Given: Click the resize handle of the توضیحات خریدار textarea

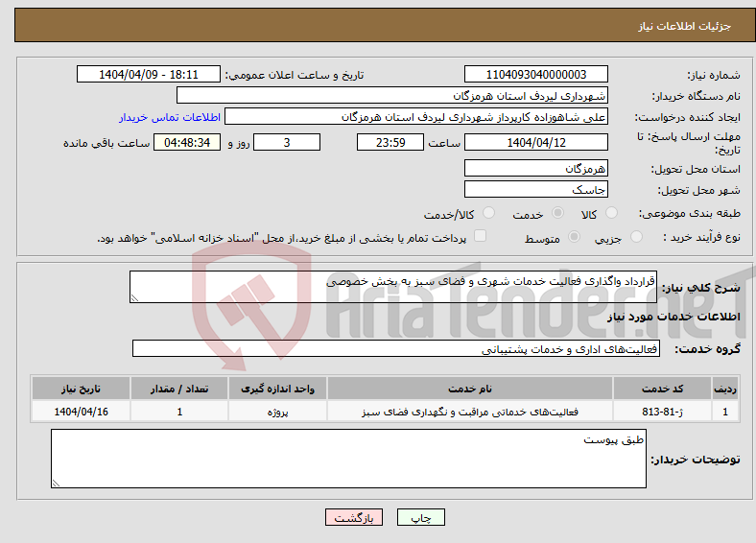Looking at the screenshot, I should click(56, 483).
